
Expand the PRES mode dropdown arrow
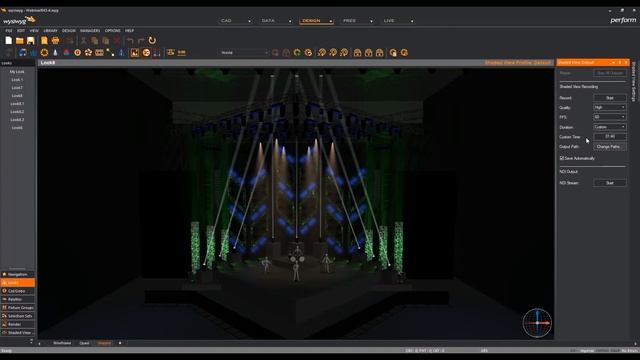coord(371,21)
